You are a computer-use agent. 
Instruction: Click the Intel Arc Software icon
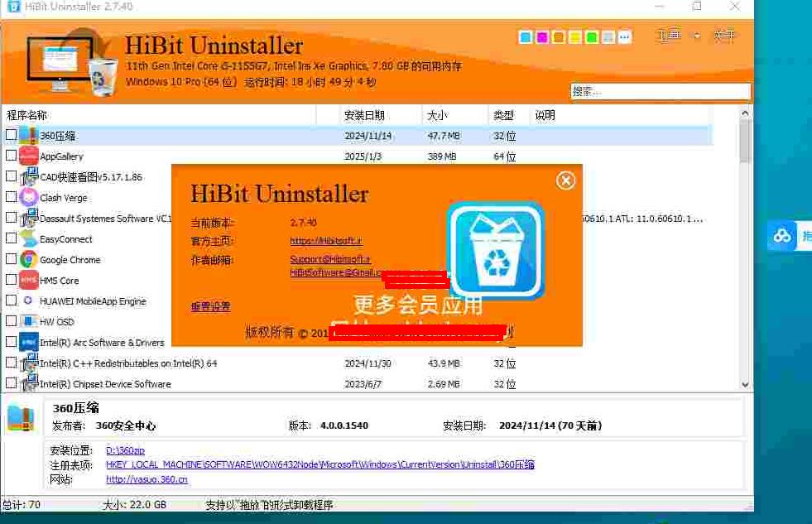click(x=28, y=342)
